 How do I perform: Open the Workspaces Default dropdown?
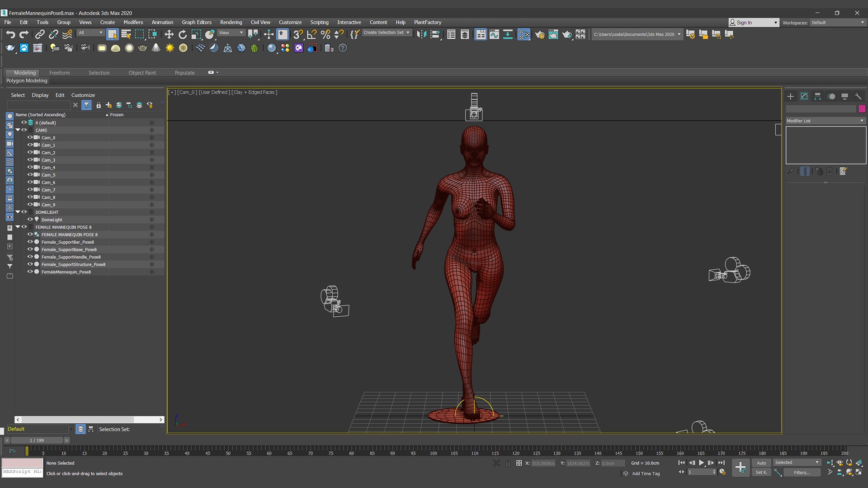click(838, 23)
